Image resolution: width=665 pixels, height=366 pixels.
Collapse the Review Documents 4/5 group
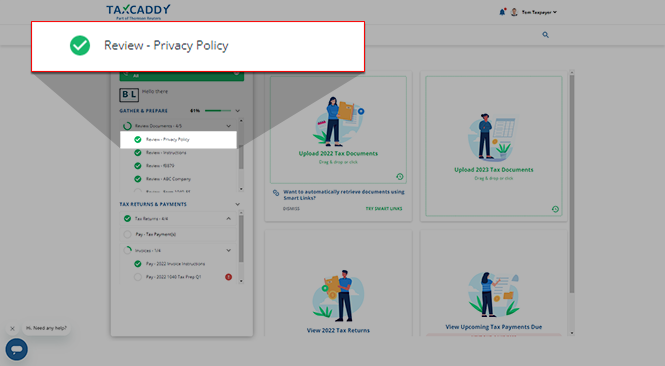tap(229, 126)
